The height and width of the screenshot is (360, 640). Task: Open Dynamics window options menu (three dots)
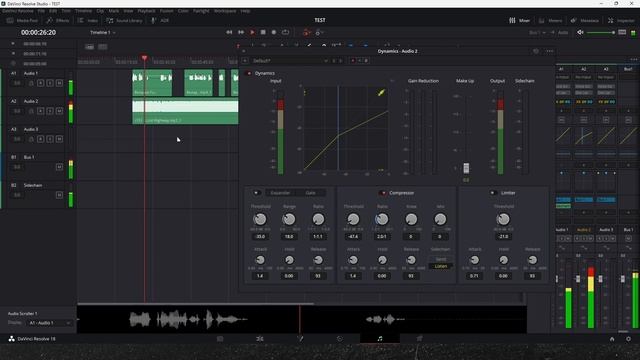click(x=549, y=51)
